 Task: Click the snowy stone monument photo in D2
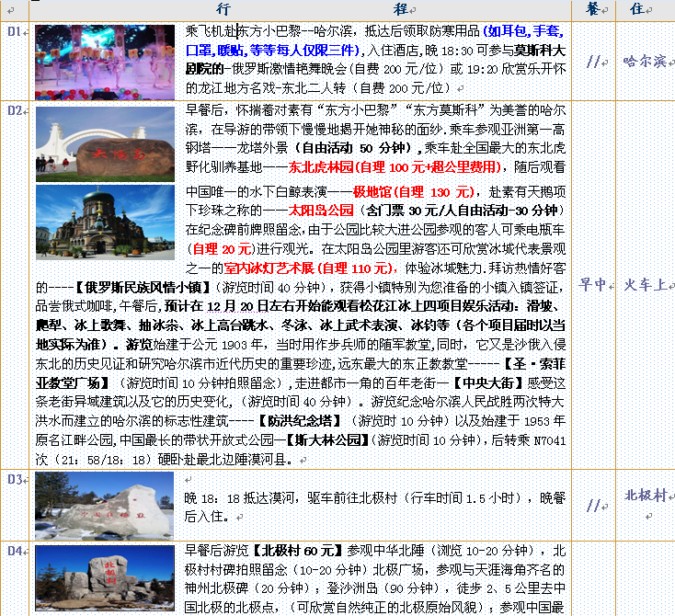tap(104, 143)
